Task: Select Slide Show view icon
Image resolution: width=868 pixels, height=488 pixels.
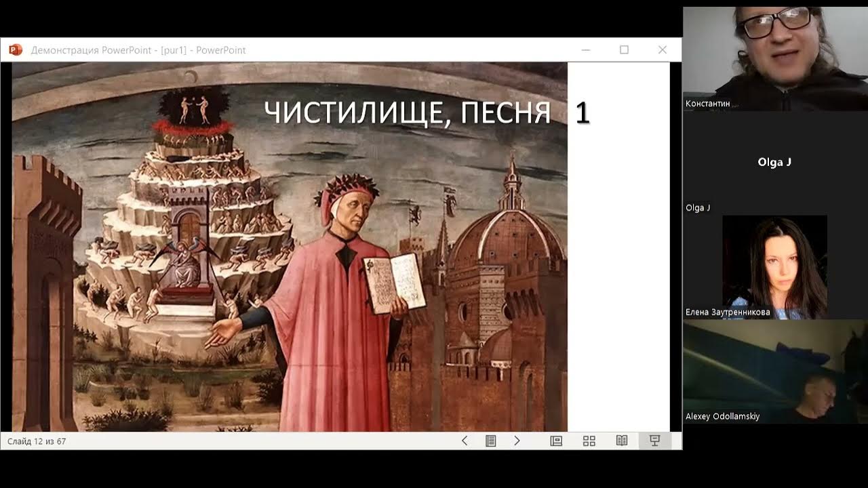Action: pyautogui.click(x=655, y=441)
